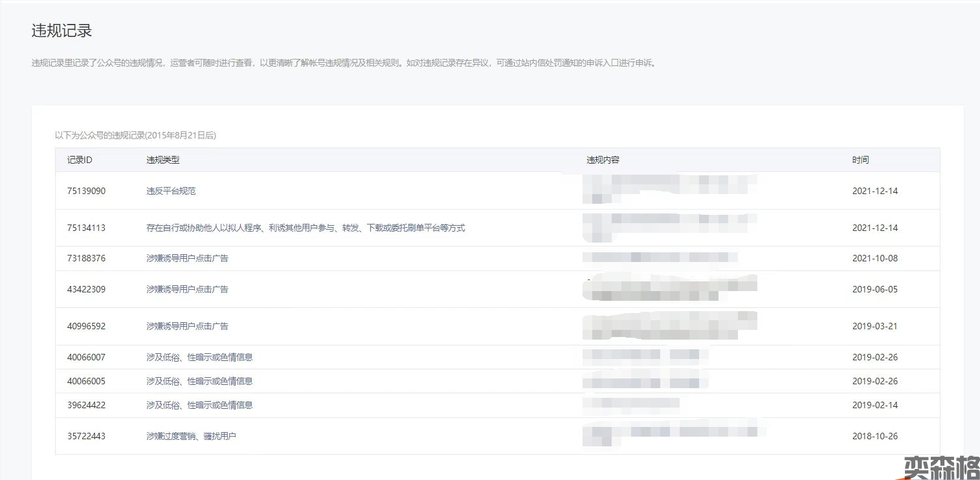The height and width of the screenshot is (480, 980).
Task: Click record ID 40066005
Action: (x=86, y=381)
